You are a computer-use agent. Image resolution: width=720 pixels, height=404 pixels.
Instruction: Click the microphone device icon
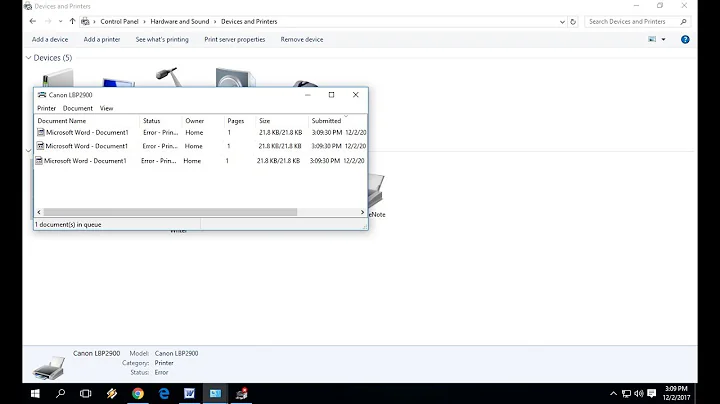pos(169,77)
